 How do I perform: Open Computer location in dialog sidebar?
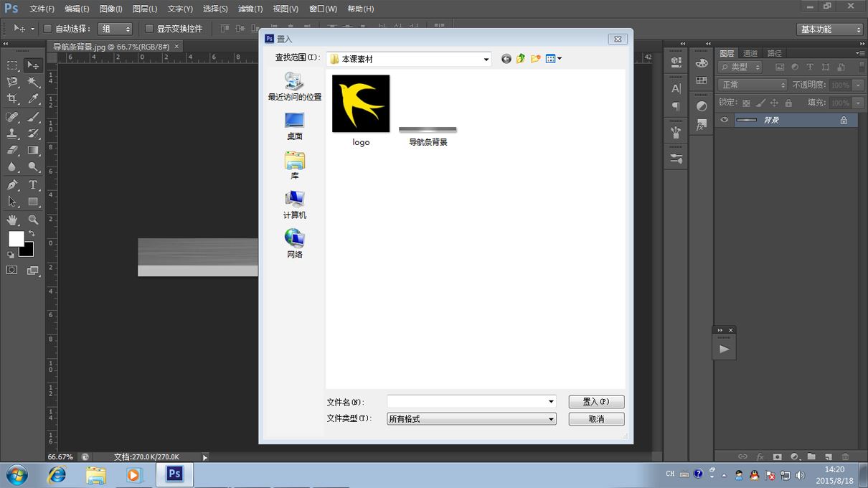coord(294,205)
